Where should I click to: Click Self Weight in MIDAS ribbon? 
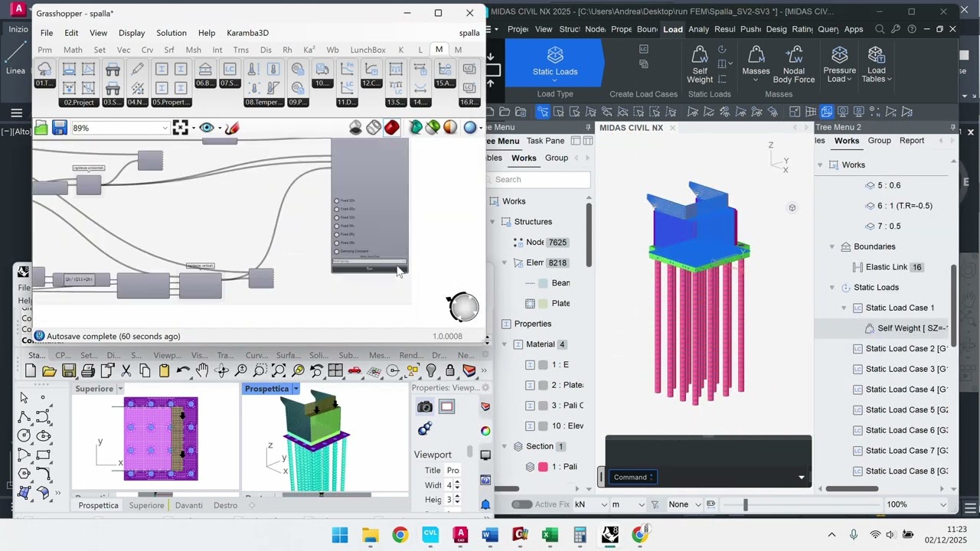coord(700,65)
